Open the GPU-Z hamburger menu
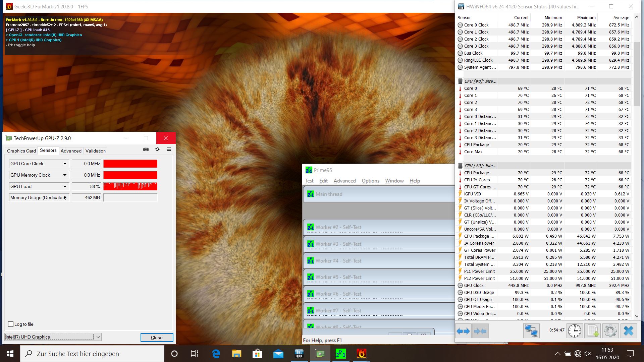Image resolution: width=644 pixels, height=362 pixels. point(169,149)
